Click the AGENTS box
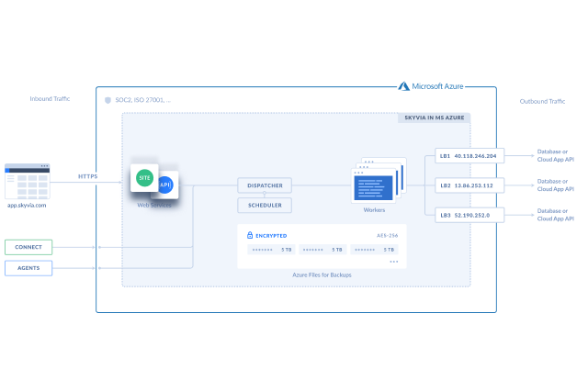The height and width of the screenshot is (392, 588). [28, 268]
